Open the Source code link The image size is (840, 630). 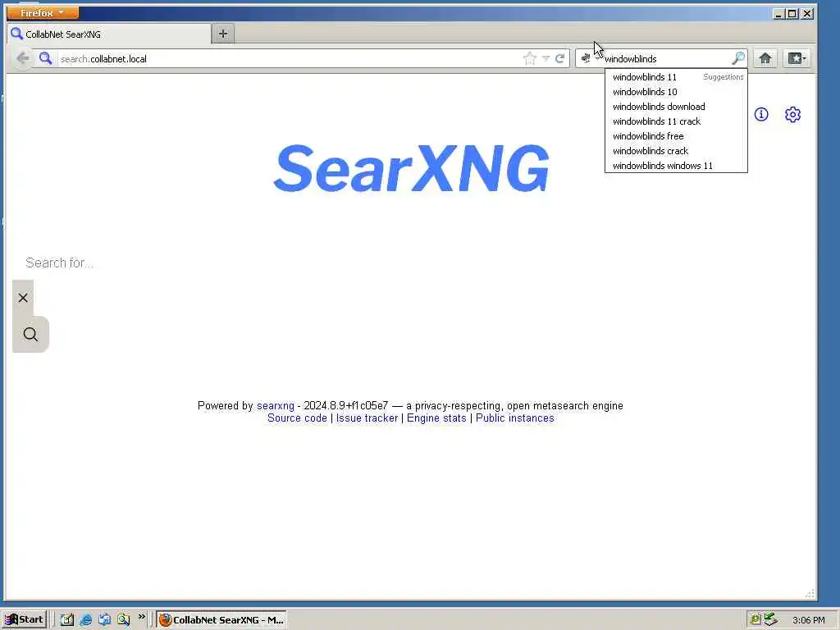(x=297, y=418)
